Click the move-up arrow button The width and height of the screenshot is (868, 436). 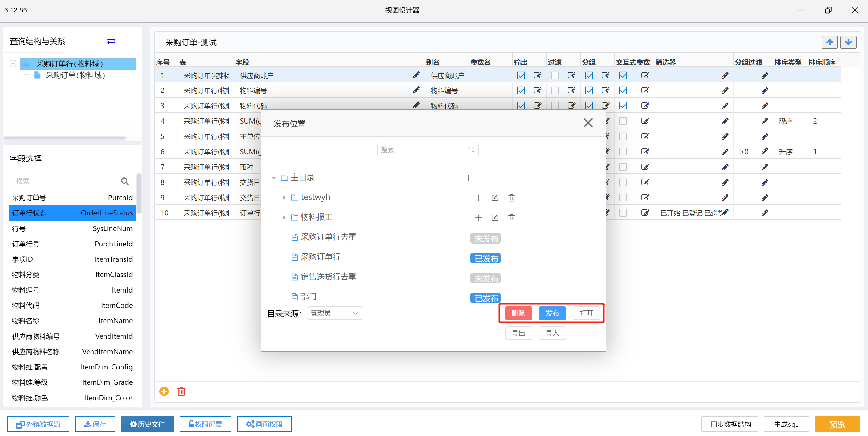[829, 42]
